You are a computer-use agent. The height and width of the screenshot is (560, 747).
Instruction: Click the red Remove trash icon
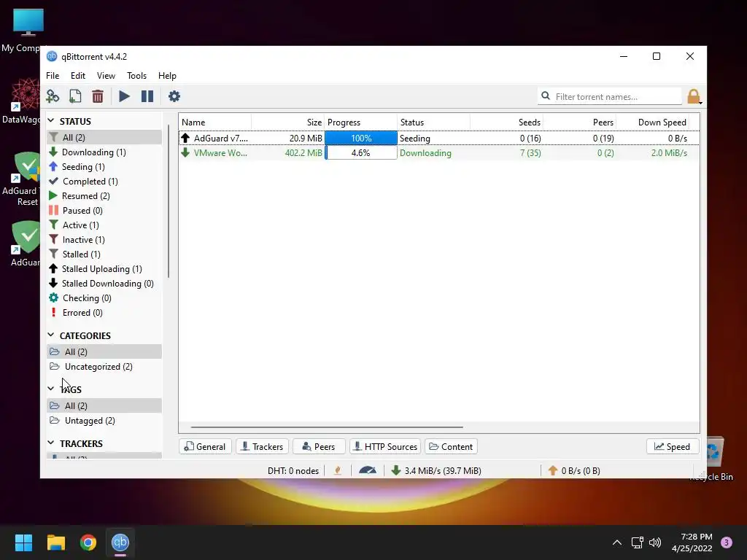98,96
